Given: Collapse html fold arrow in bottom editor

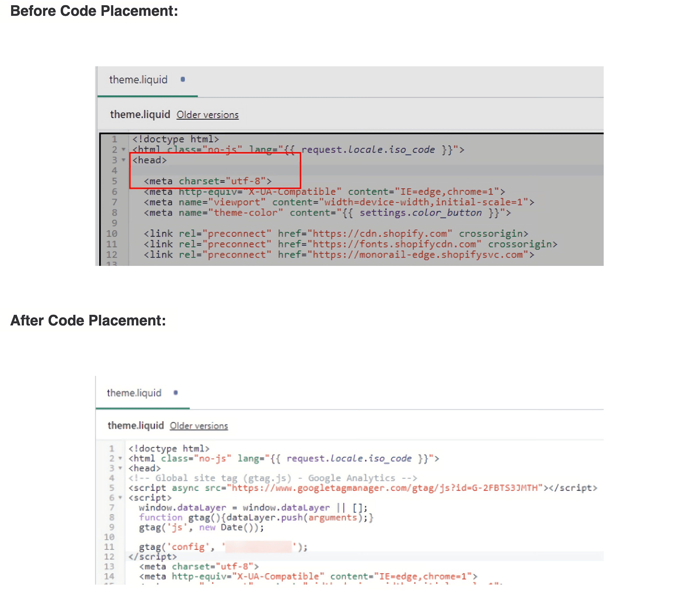Looking at the screenshot, I should point(120,458).
